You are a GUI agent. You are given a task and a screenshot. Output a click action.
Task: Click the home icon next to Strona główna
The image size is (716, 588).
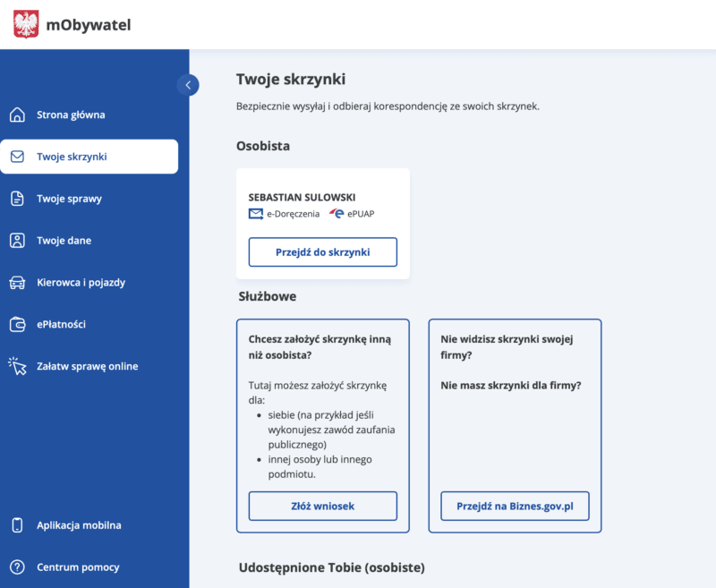[x=17, y=115]
